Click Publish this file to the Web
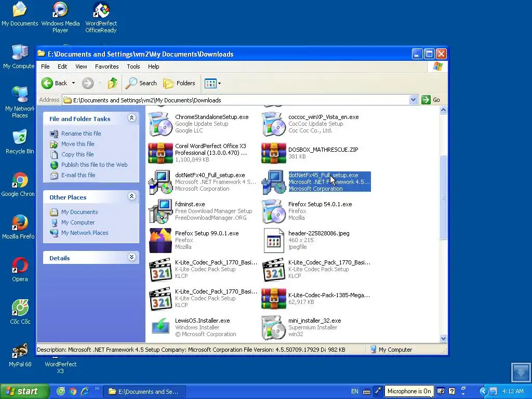This screenshot has width=532, height=399. (95, 165)
